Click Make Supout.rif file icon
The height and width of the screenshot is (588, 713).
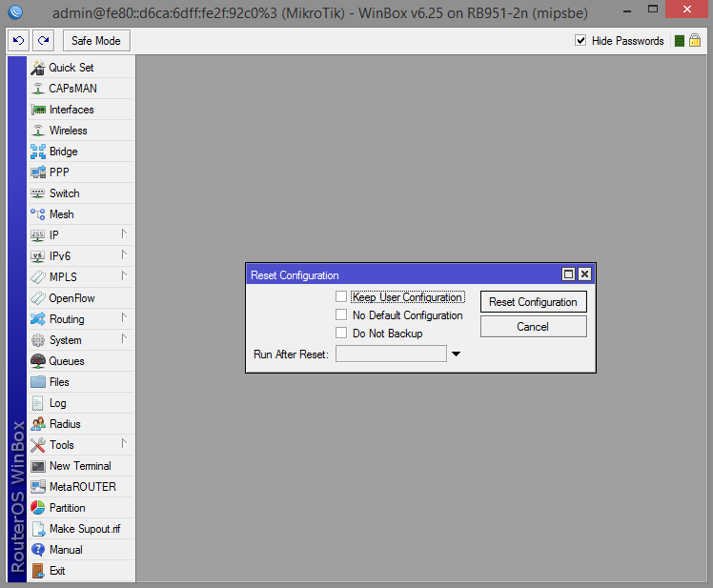(39, 529)
